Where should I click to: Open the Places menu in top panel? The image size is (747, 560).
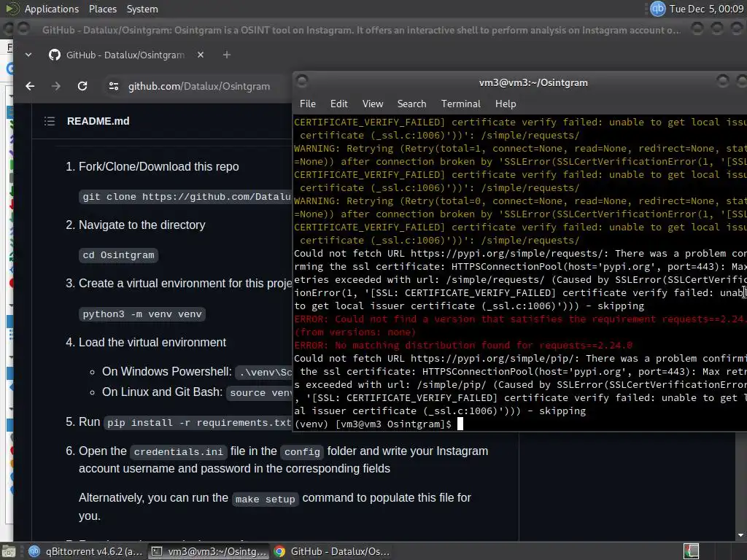pyautogui.click(x=102, y=9)
